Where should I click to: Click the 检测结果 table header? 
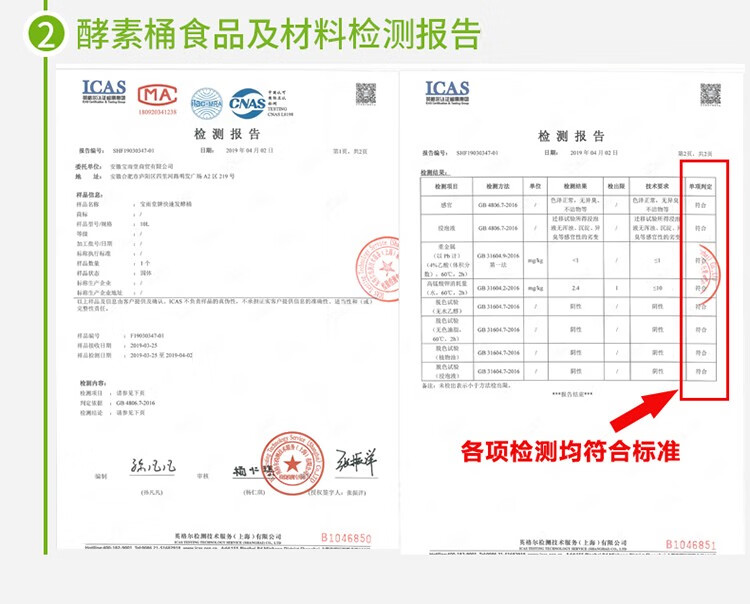(575, 187)
